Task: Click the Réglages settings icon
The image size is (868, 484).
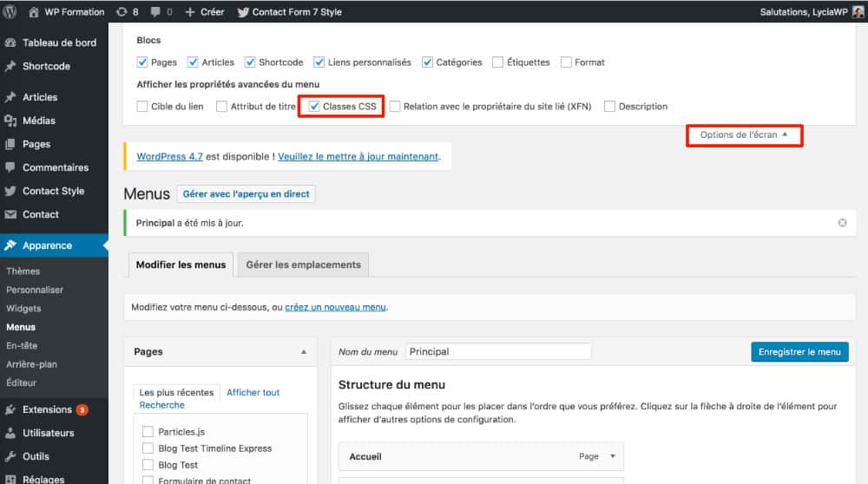Action: pyautogui.click(x=10, y=479)
